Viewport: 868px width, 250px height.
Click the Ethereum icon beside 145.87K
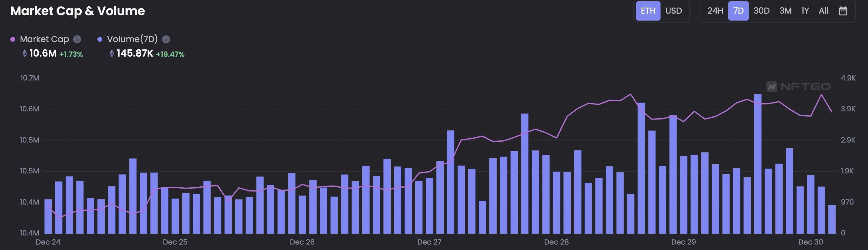point(112,53)
